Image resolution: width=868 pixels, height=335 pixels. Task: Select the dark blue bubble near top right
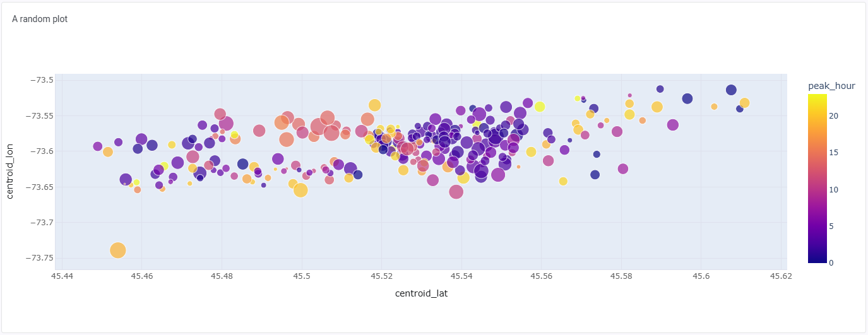coord(731,90)
